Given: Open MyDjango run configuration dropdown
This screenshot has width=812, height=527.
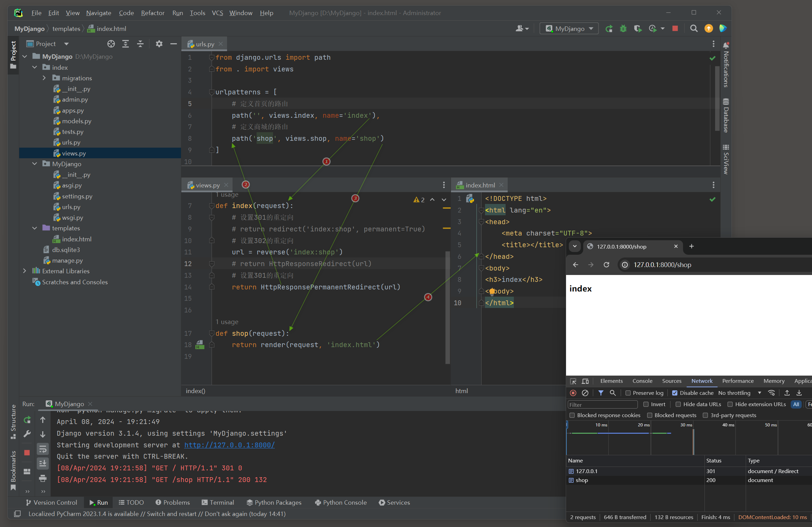Looking at the screenshot, I should [569, 28].
